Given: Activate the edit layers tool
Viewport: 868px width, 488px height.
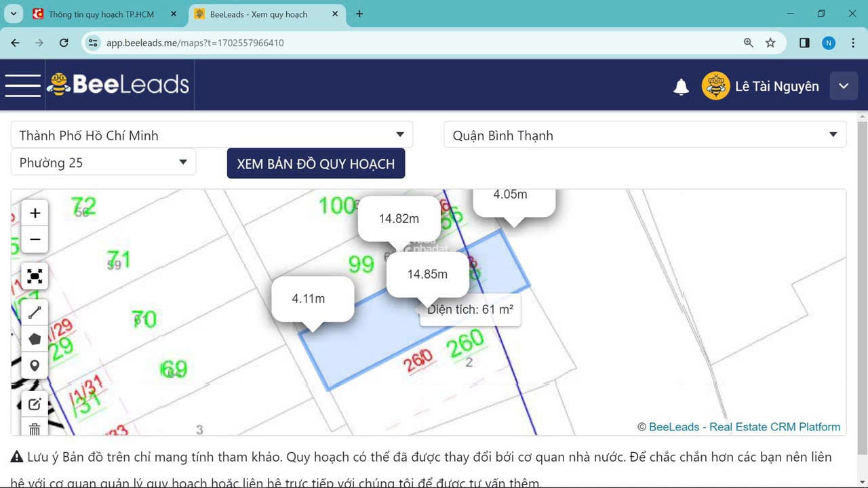Looking at the screenshot, I should point(35,405).
